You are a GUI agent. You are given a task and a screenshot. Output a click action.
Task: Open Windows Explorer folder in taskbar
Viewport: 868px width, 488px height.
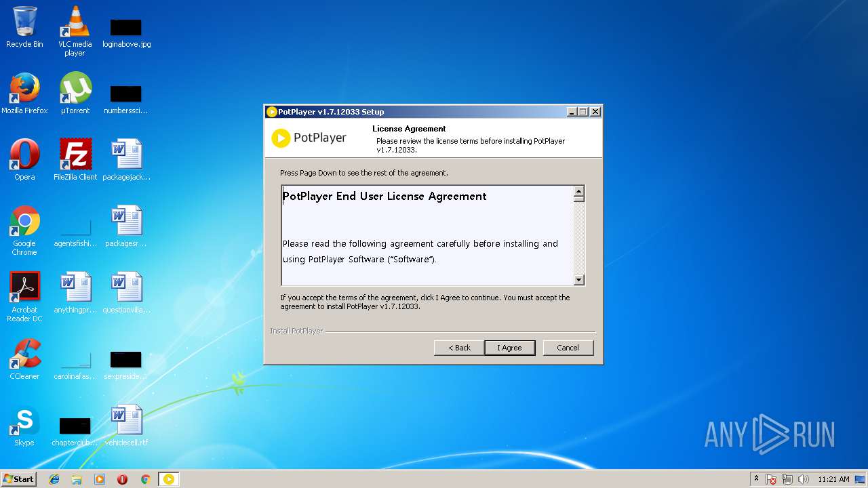pyautogui.click(x=77, y=479)
